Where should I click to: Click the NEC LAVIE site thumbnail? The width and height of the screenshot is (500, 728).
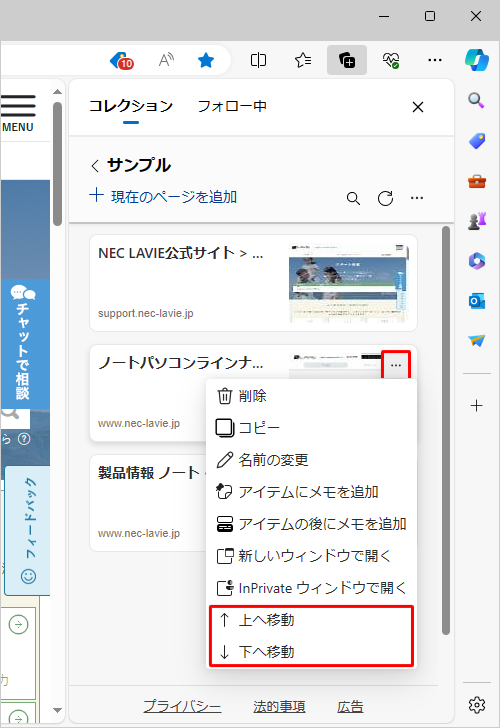[349, 283]
